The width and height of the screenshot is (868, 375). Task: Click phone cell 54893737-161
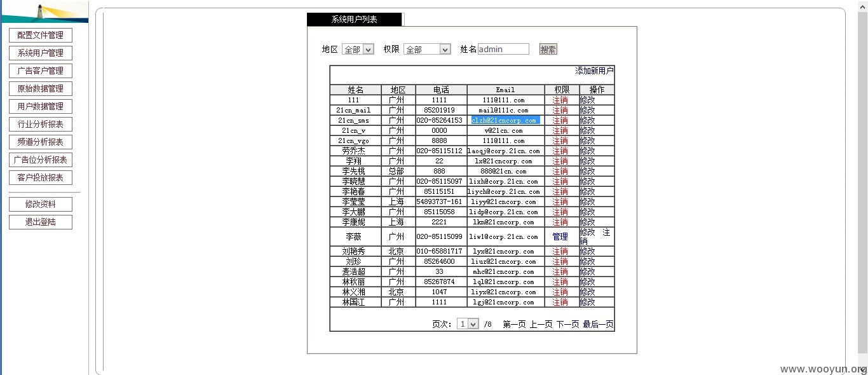pos(440,201)
